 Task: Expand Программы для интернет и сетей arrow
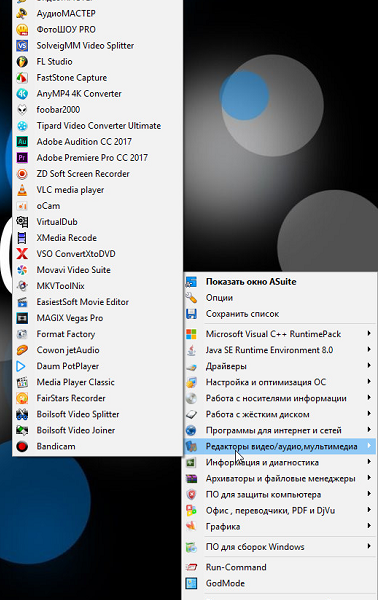(369, 430)
